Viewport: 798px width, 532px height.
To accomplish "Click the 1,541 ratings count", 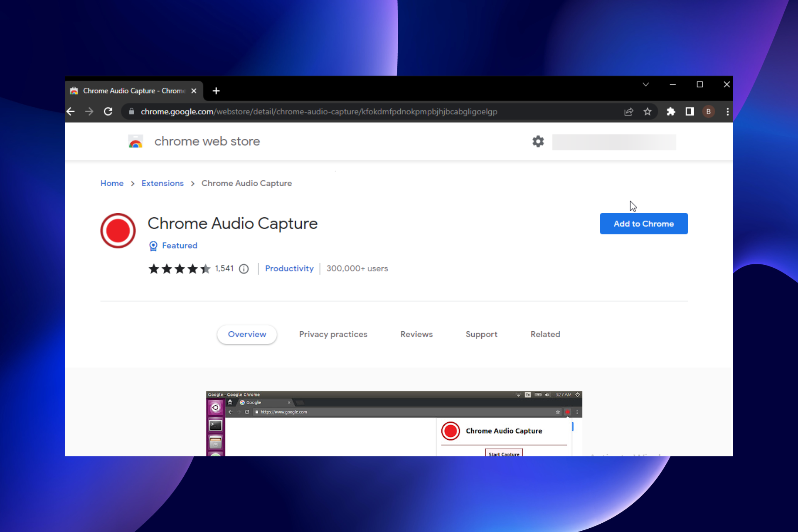I will [224, 268].
